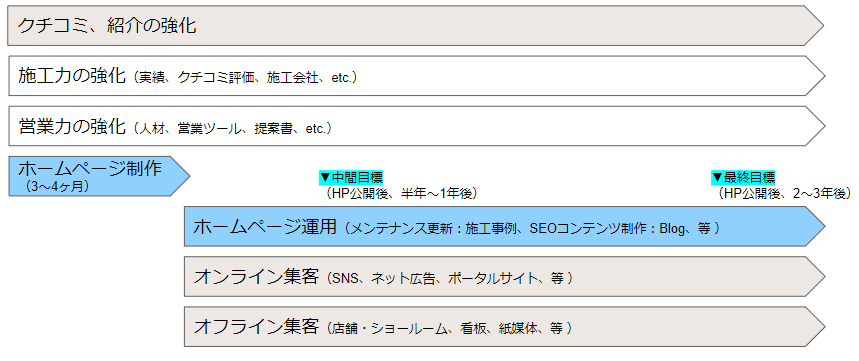
Task: Click the (3～4ヶ月) duration text
Action: pyautogui.click(x=57, y=187)
